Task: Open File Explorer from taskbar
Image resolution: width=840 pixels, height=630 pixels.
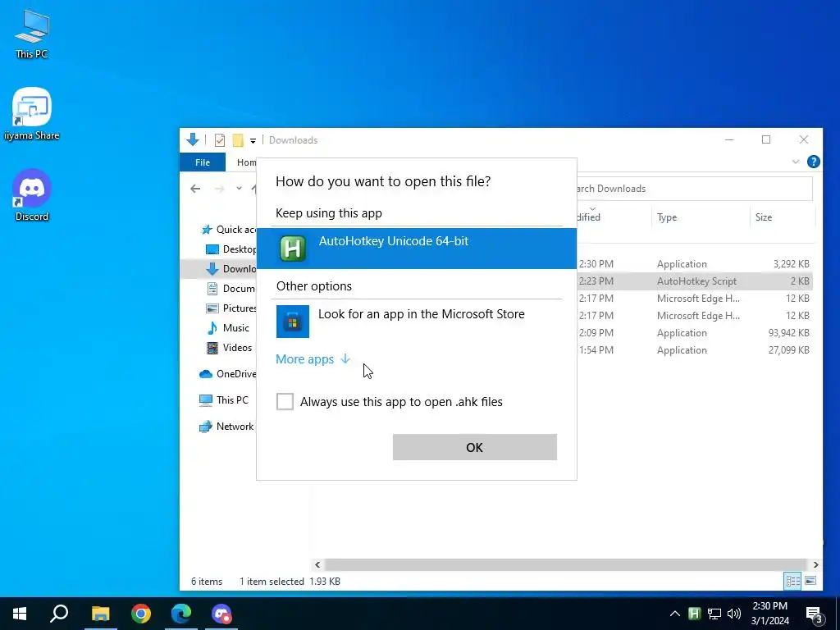Action: tap(100, 614)
